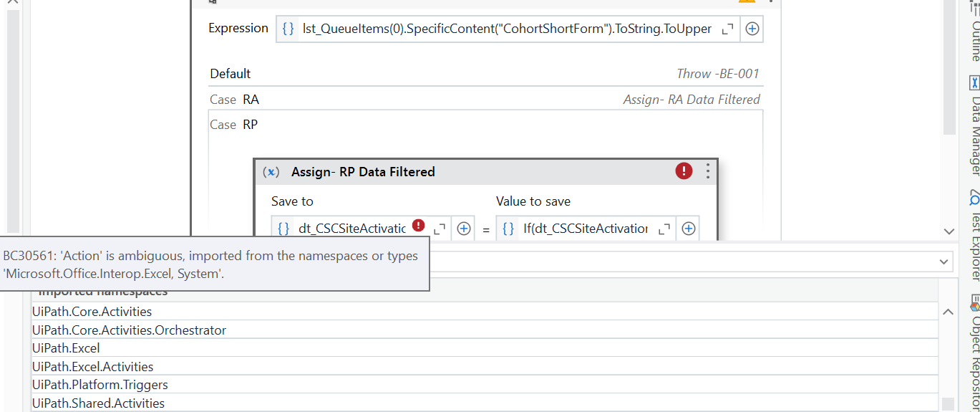
Task: Expand the Case RA row
Action: pyautogui.click(x=484, y=100)
